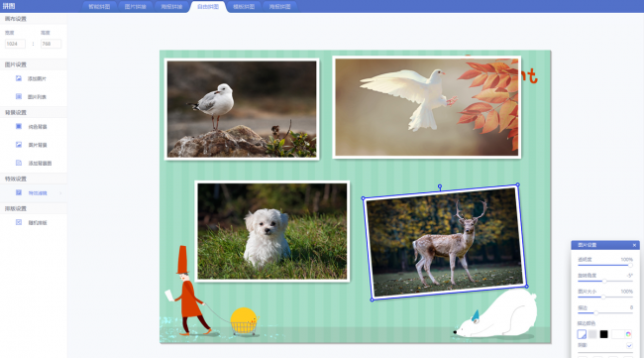Click the 画布设置 section header
This screenshot has height=358, width=644.
[16, 19]
